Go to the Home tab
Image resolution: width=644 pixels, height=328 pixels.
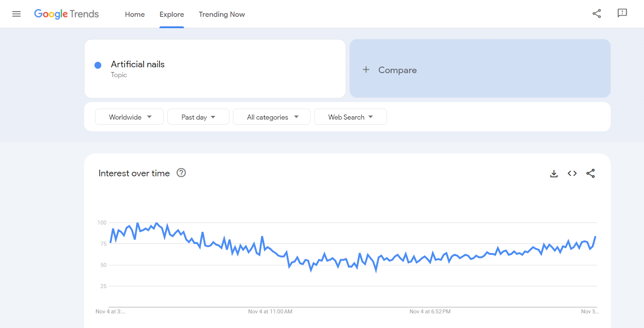point(135,14)
